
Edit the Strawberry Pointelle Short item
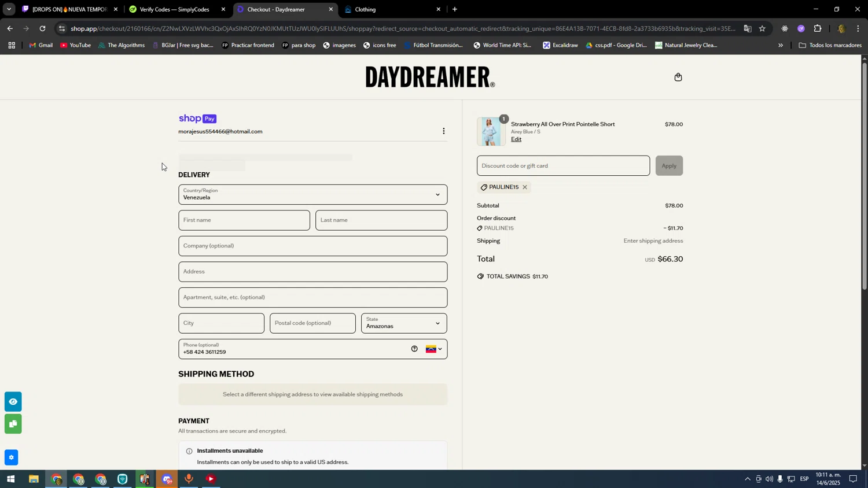pyautogui.click(x=516, y=139)
